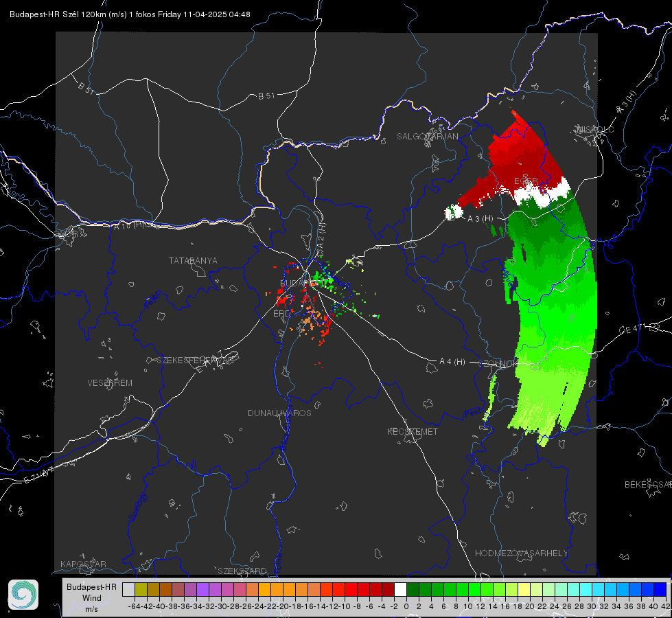Click the legend tick label 42

click(666, 606)
